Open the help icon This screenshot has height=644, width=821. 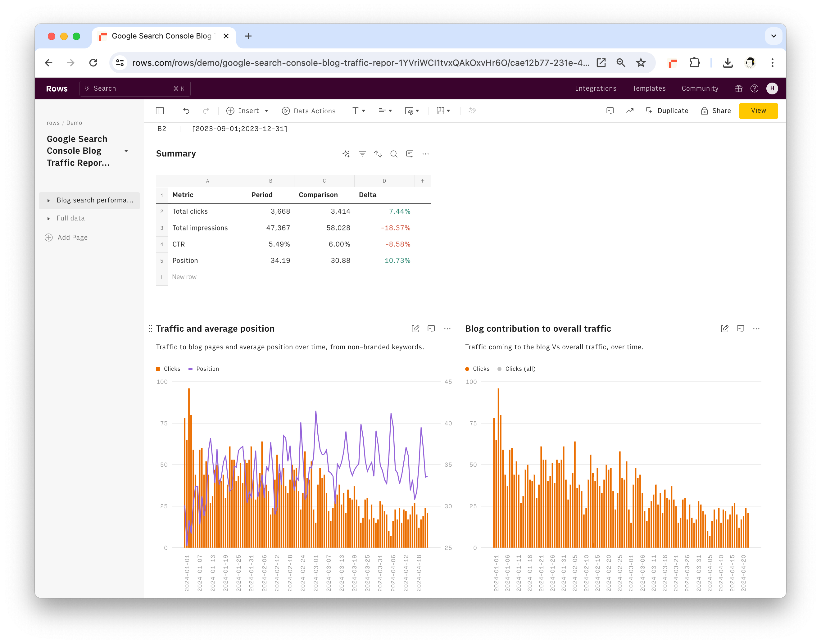click(754, 88)
